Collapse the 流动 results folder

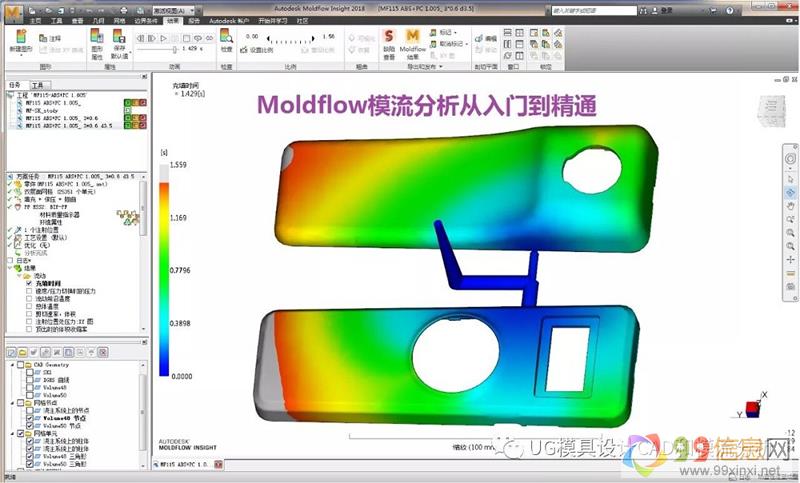[x=19, y=276]
